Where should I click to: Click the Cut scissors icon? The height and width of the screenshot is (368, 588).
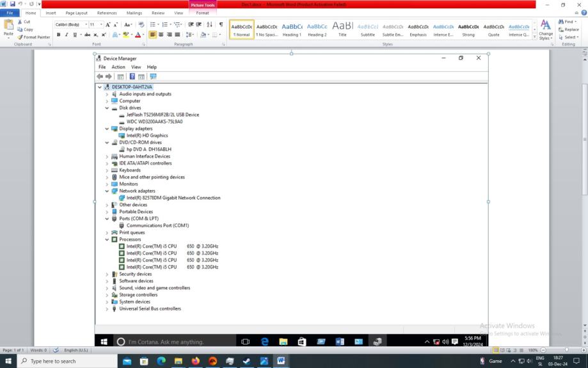(x=20, y=22)
